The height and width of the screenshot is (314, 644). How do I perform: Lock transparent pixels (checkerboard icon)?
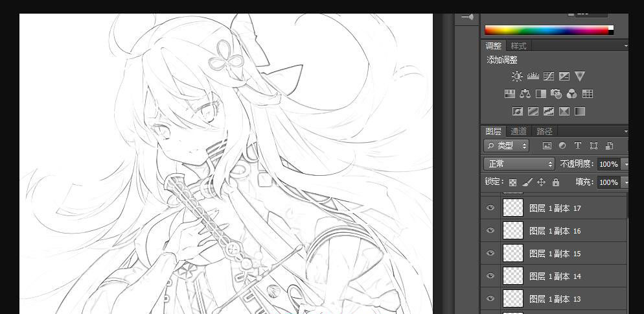512,182
